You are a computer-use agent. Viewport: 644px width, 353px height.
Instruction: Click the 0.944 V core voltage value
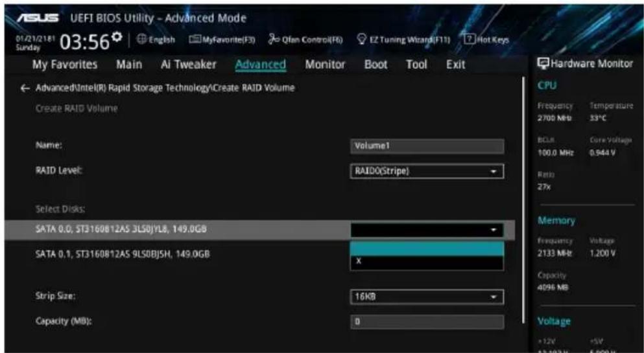pos(602,153)
